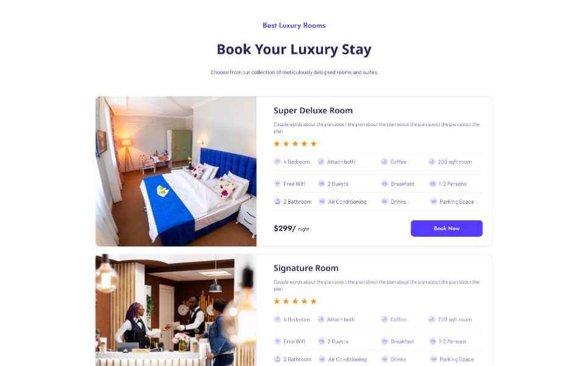The height and width of the screenshot is (366, 588).
Task: Open the Super Deluxe Room title
Action: (313, 110)
